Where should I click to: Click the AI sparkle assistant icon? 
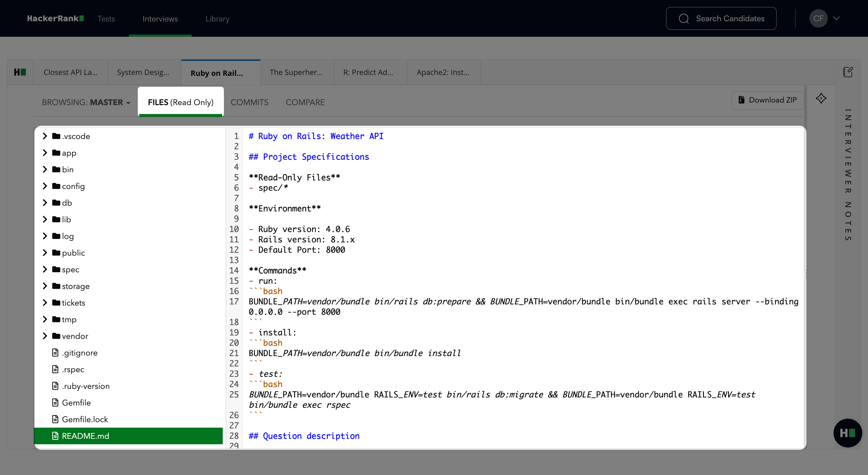tap(821, 99)
